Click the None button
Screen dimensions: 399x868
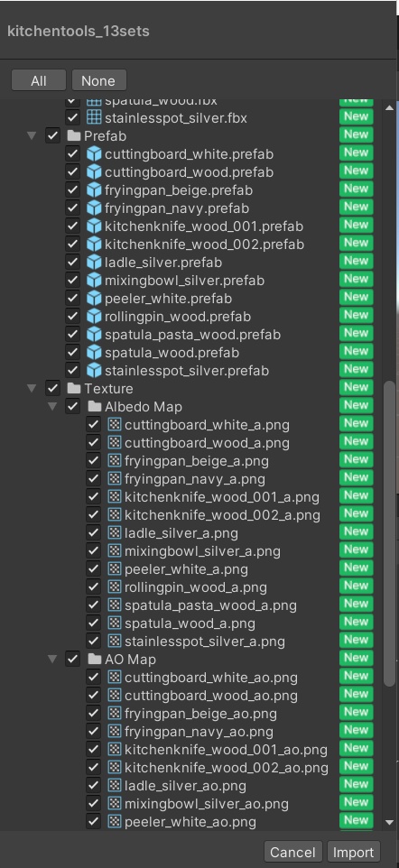98,81
